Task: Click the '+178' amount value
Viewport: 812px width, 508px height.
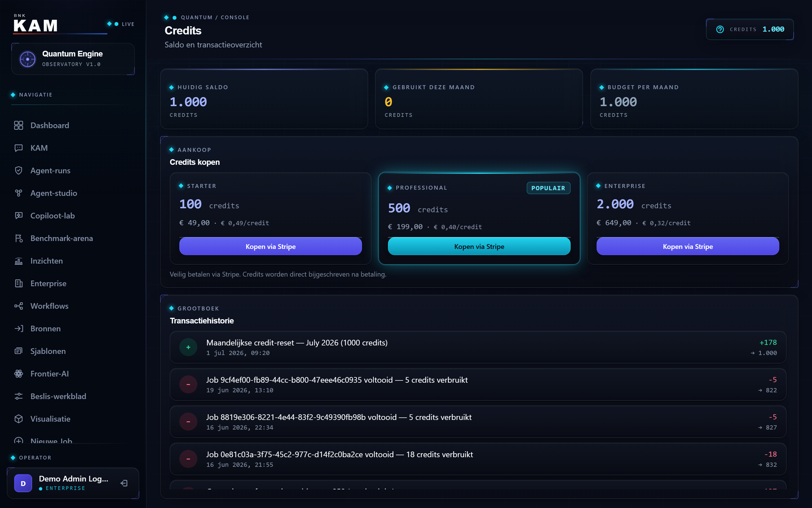Action: tap(768, 342)
